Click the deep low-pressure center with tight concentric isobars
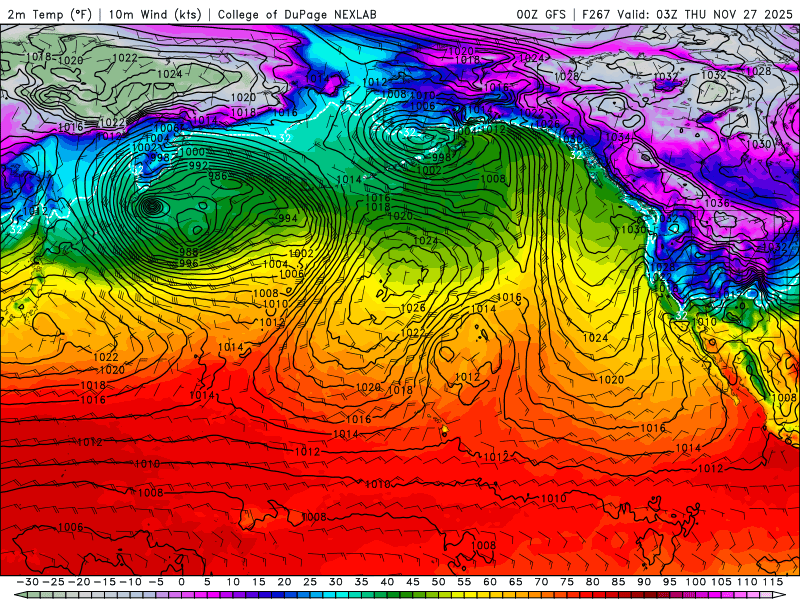The image size is (800, 600). coord(152,207)
